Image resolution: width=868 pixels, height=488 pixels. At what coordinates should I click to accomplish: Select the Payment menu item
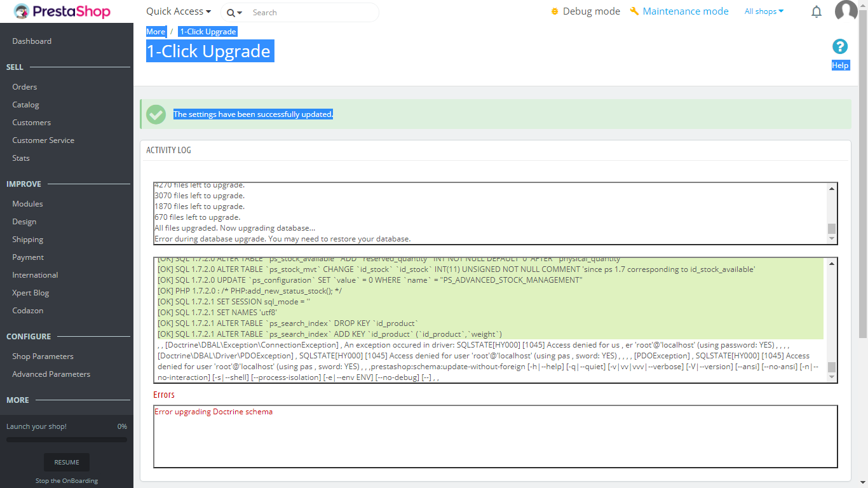(28, 257)
